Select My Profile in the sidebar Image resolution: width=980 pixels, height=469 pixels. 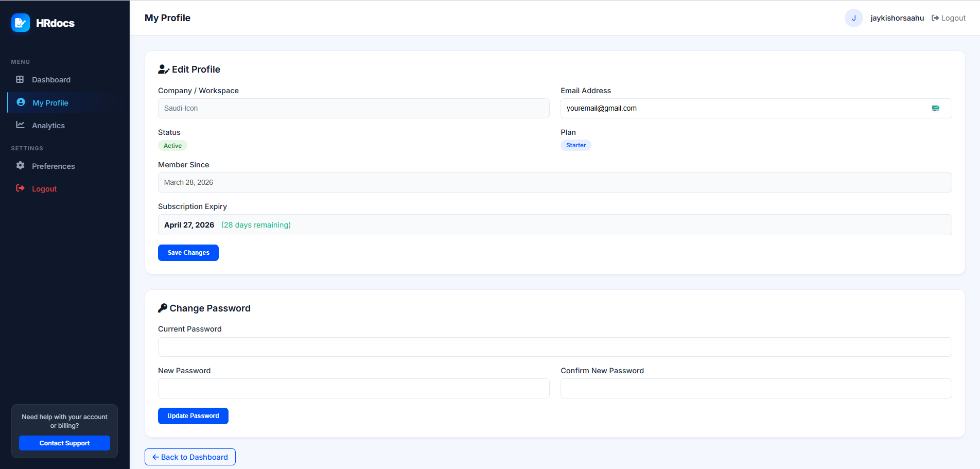64,102
